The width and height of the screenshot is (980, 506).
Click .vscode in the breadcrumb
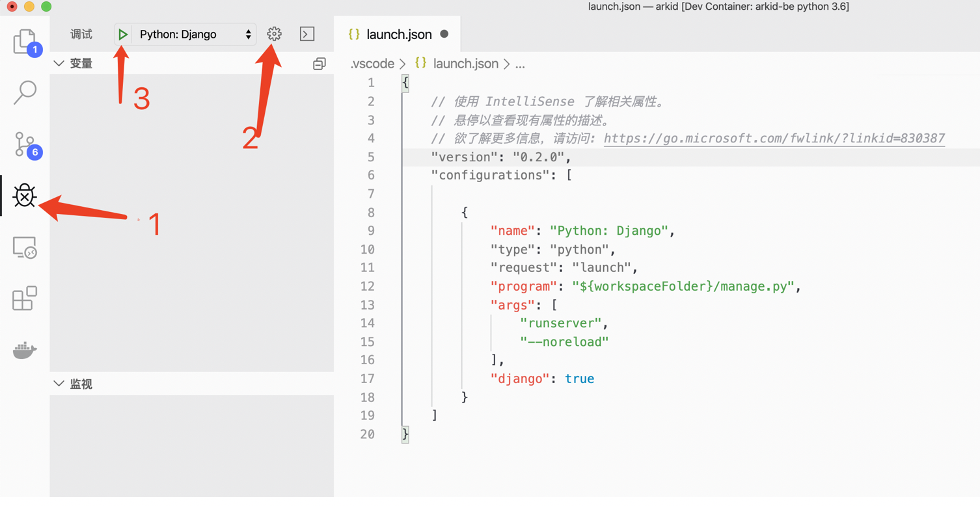[372, 64]
